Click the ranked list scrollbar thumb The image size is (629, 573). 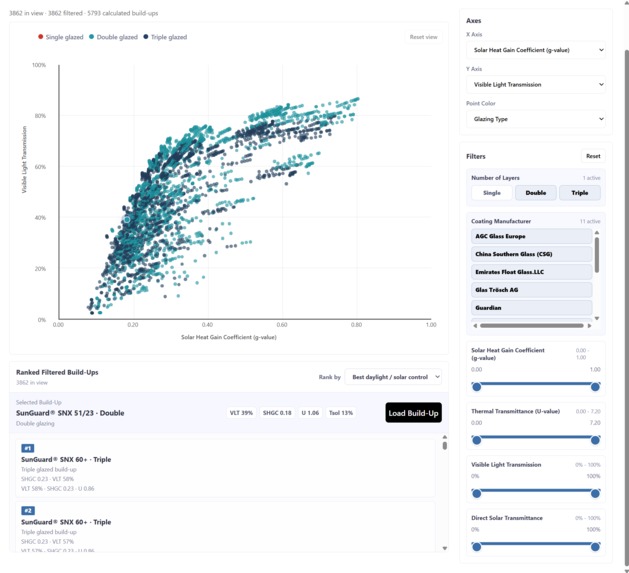point(444,445)
